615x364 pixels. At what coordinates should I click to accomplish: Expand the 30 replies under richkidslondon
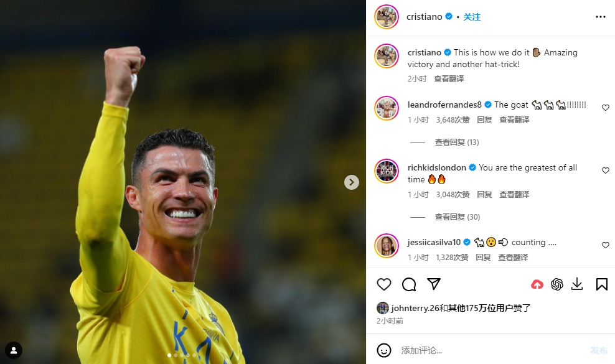(x=458, y=217)
